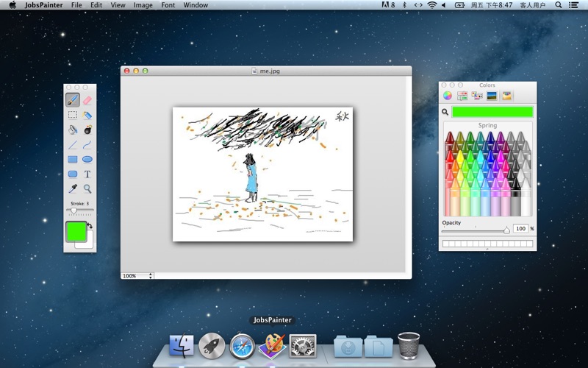Select the Zoom magnifier tool
Image resolution: width=588 pixels, height=368 pixels.
click(87, 188)
